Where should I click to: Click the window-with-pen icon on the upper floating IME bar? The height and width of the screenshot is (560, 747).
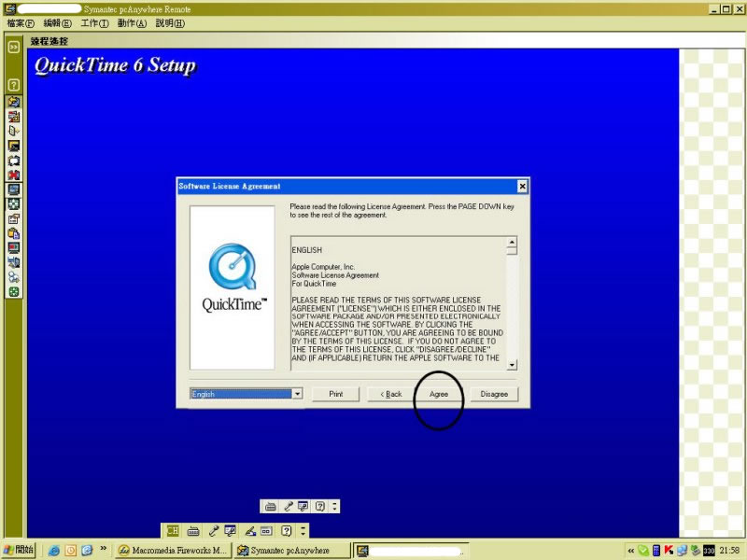pyautogui.click(x=303, y=506)
